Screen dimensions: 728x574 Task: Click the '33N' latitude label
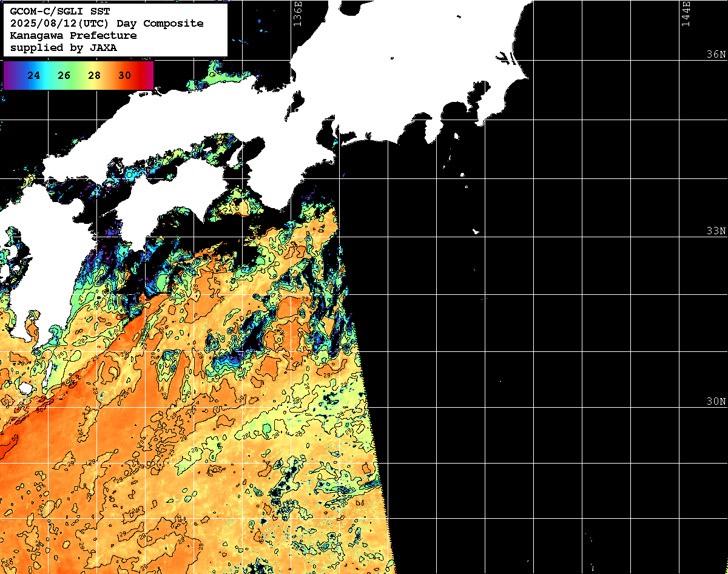click(716, 231)
